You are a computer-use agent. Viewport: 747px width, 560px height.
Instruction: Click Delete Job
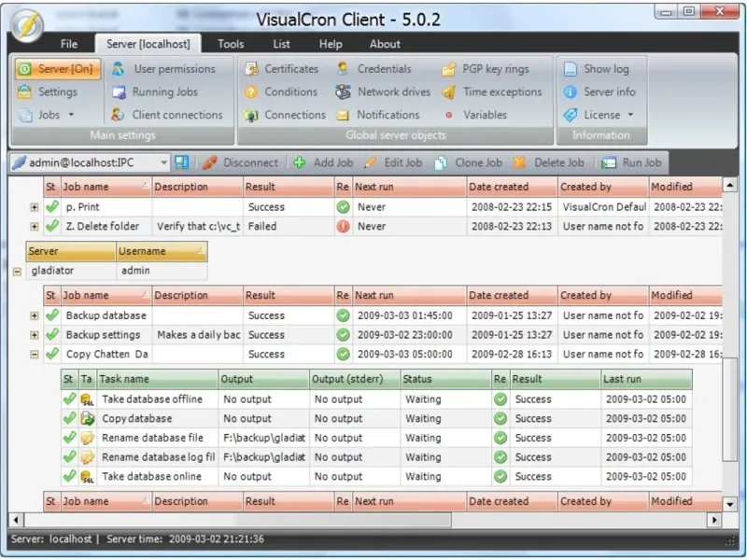549,162
